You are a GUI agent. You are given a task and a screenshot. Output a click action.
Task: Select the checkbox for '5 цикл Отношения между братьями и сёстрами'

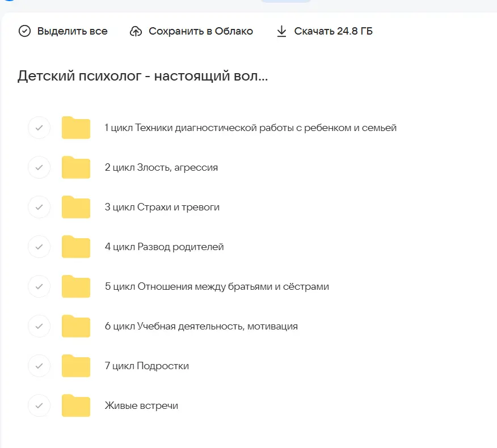click(39, 286)
